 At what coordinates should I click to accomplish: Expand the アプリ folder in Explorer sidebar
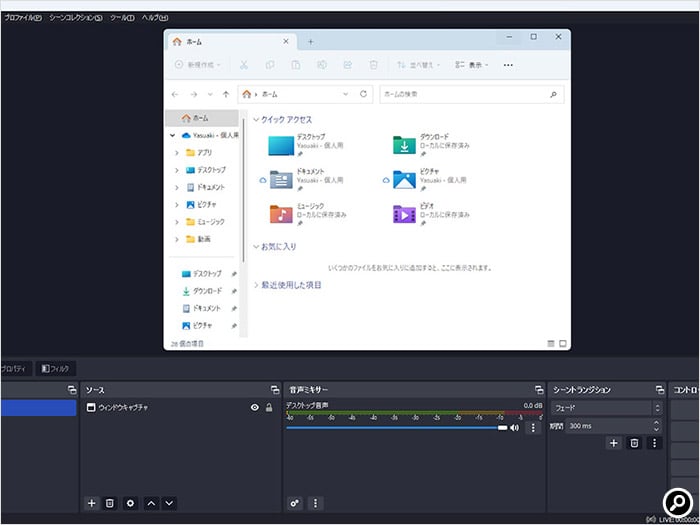[177, 153]
